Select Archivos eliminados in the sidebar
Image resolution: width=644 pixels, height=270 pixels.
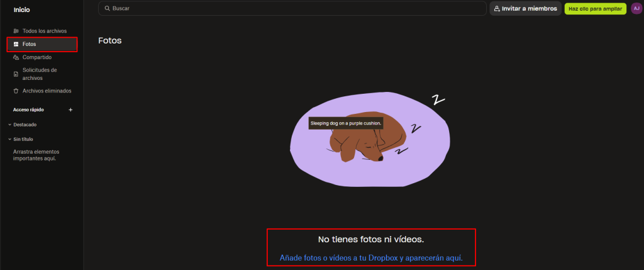pyautogui.click(x=47, y=91)
